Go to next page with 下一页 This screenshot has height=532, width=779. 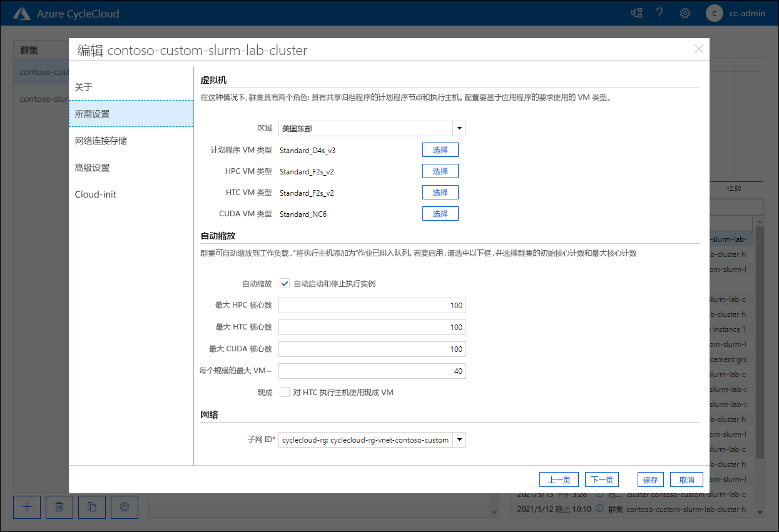pos(602,479)
